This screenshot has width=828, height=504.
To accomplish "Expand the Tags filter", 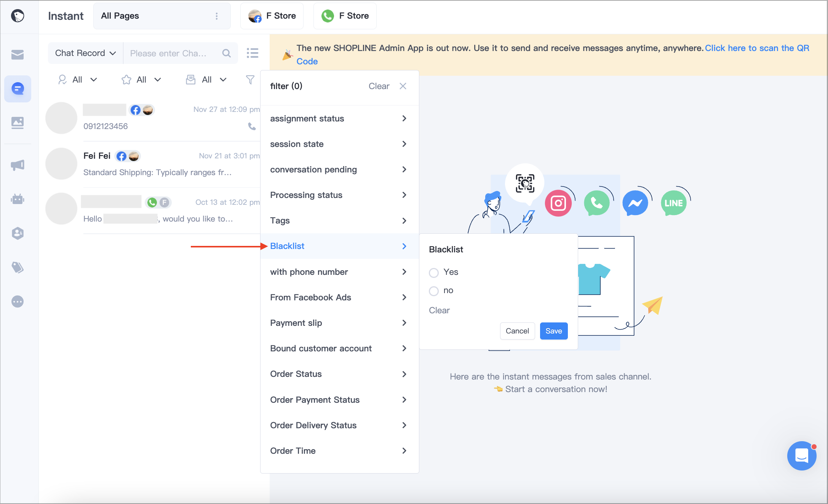I will [339, 220].
